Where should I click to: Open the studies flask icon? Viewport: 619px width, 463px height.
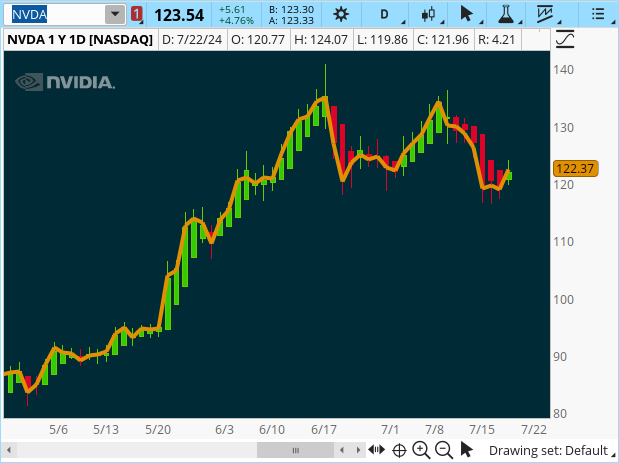coord(506,14)
